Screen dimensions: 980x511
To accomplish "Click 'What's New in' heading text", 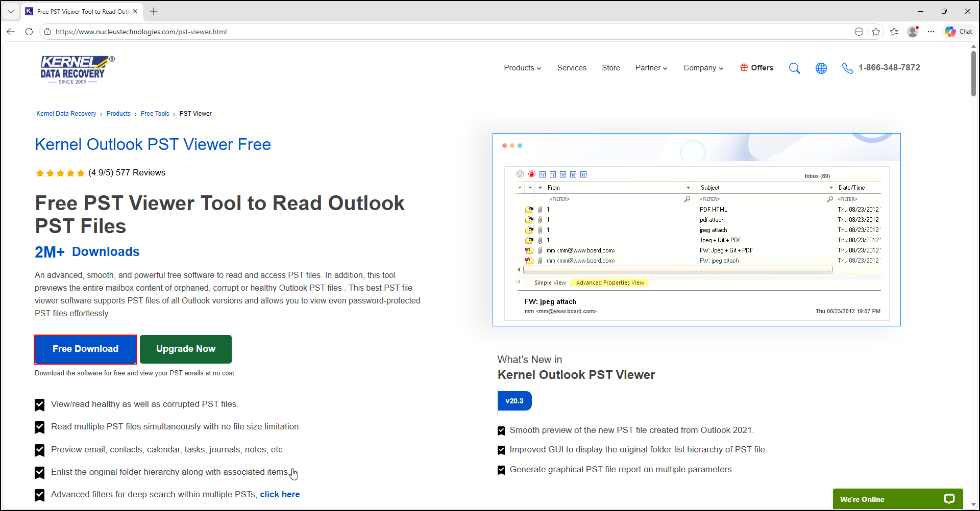I will coord(530,360).
